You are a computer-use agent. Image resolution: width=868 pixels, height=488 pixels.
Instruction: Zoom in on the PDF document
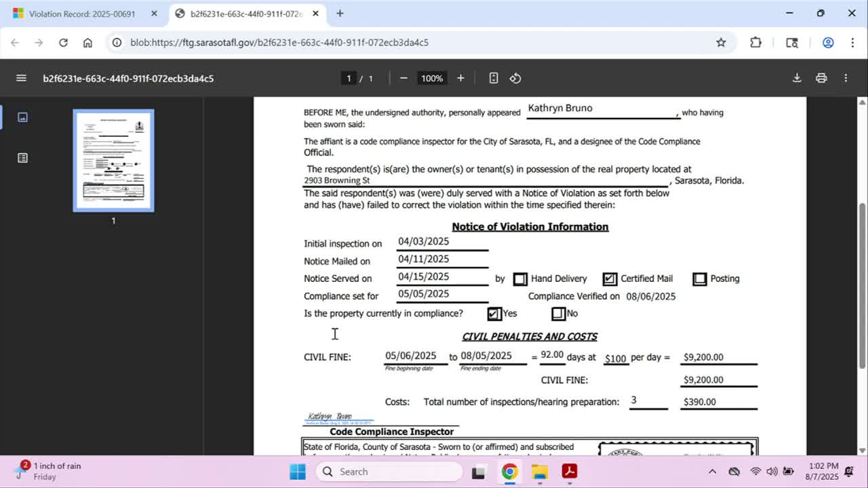point(460,78)
